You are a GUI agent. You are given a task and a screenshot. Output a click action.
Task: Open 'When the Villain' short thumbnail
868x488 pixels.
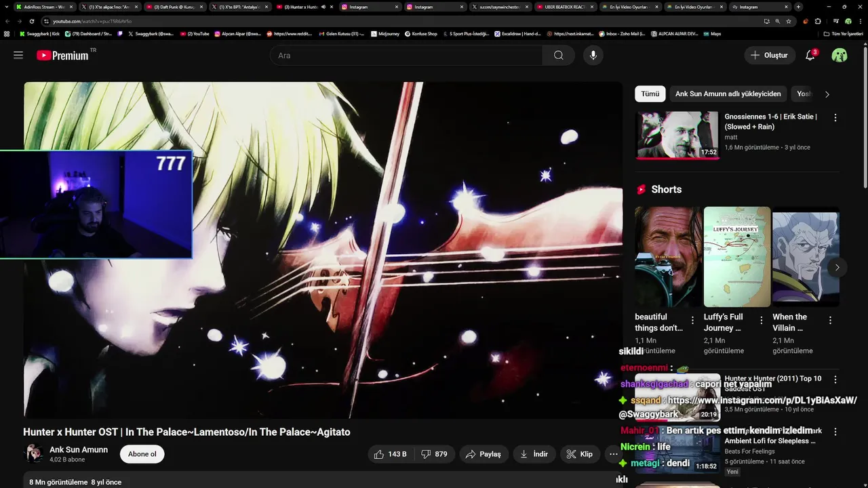coord(806,257)
